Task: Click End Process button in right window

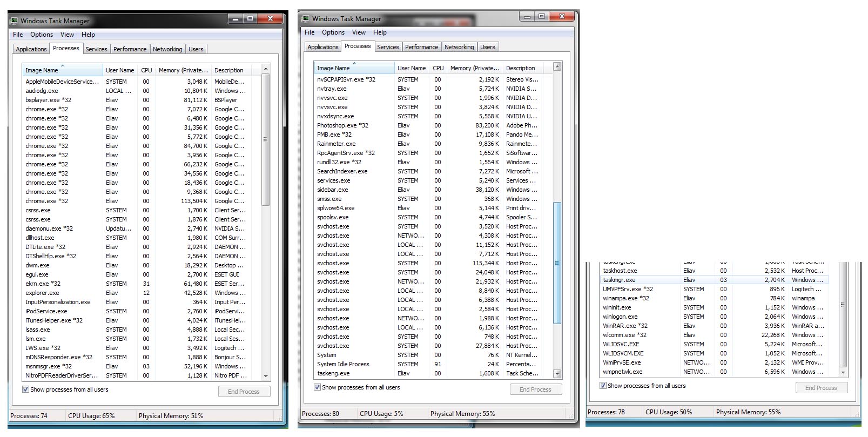Action: (821, 388)
